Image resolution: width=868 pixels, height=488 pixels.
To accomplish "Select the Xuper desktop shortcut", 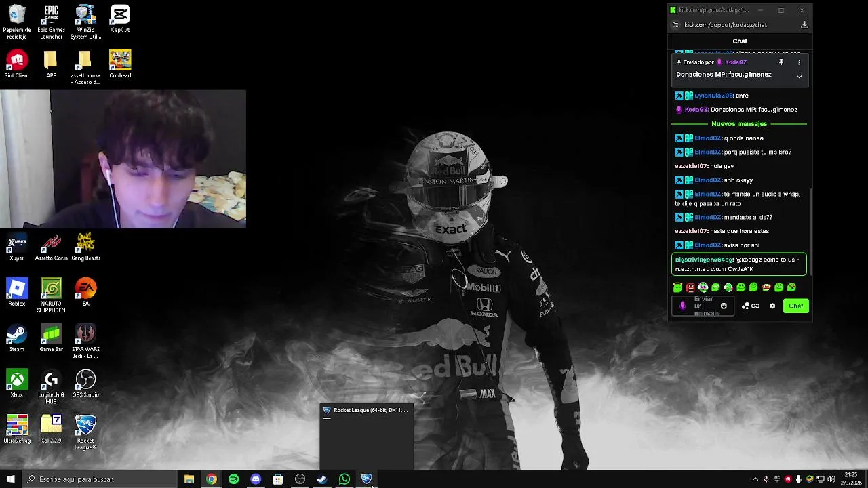I will 17,247.
